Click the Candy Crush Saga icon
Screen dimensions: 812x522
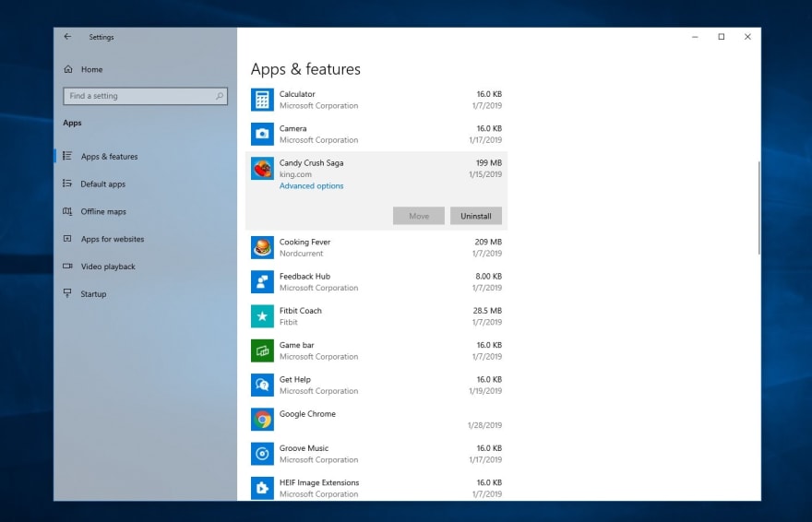[262, 169]
